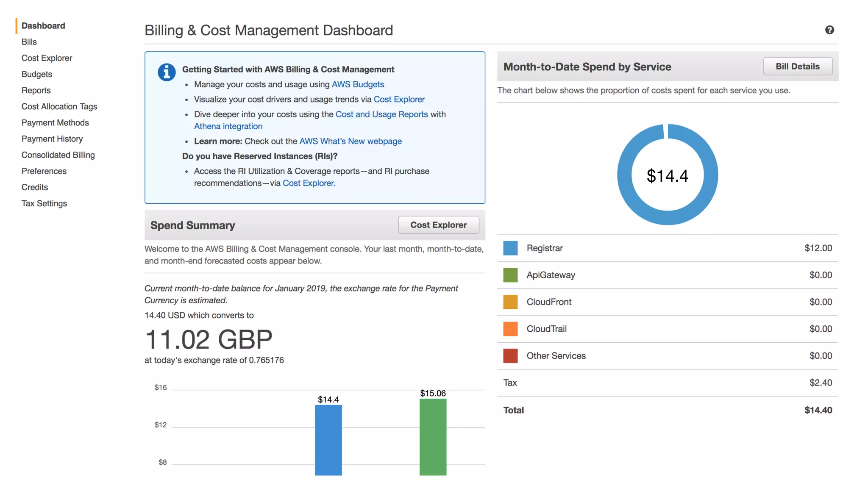868x488 pixels.
Task: Open Payment Methods from the sidebar
Action: click(x=55, y=123)
